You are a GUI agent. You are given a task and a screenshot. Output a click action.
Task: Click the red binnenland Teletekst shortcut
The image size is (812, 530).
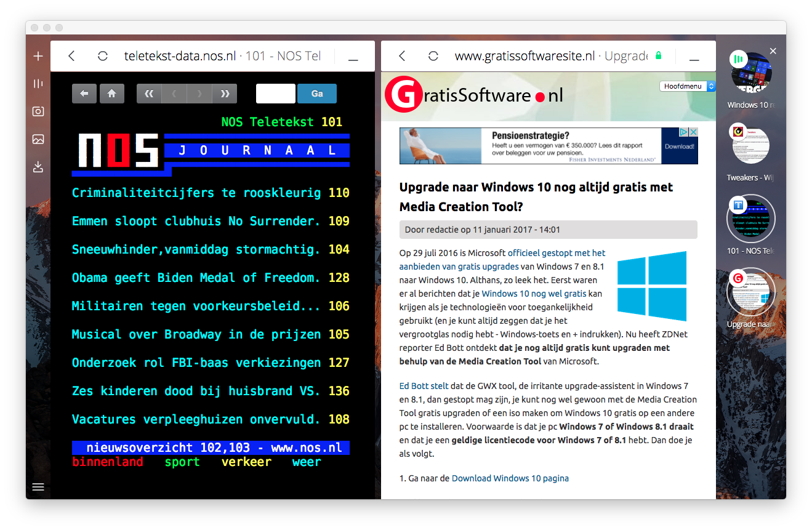click(x=108, y=462)
